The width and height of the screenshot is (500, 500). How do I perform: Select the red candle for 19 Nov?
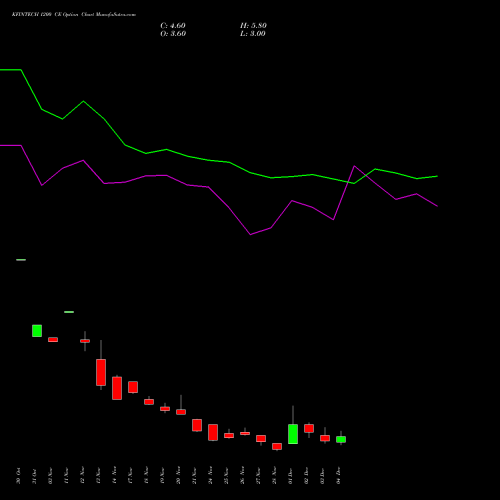165,409
